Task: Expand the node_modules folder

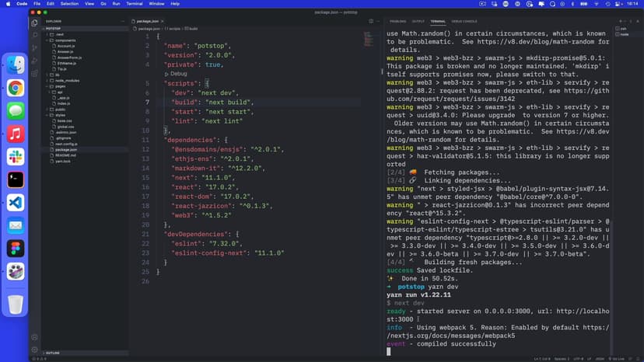Action: click(x=67, y=80)
